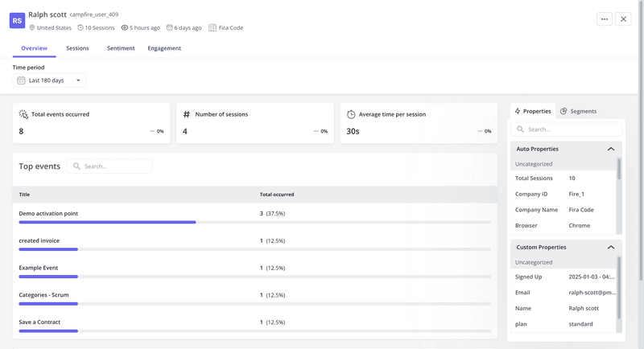This screenshot has height=349, width=644.
Task: Switch to the Segments panel tab
Action: click(578, 111)
